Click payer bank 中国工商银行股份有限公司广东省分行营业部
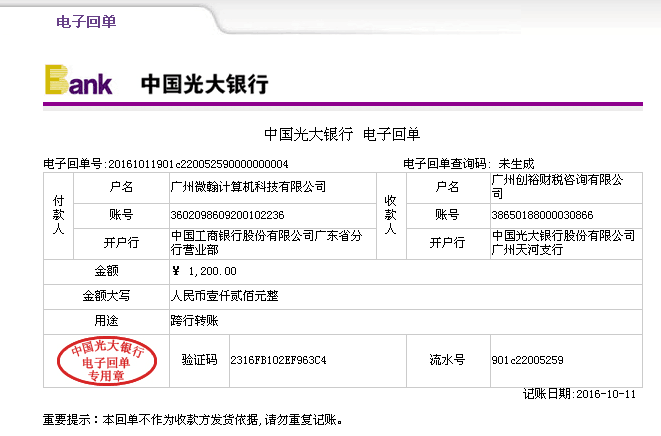 (x=266, y=242)
